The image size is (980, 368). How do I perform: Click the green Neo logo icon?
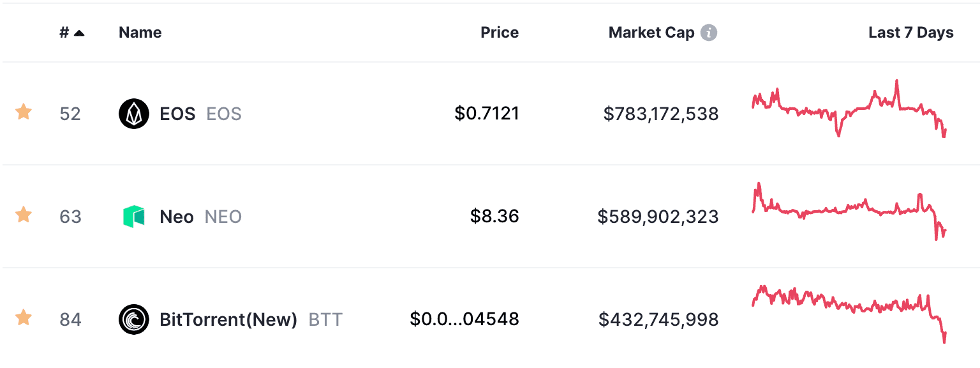pyautogui.click(x=134, y=217)
